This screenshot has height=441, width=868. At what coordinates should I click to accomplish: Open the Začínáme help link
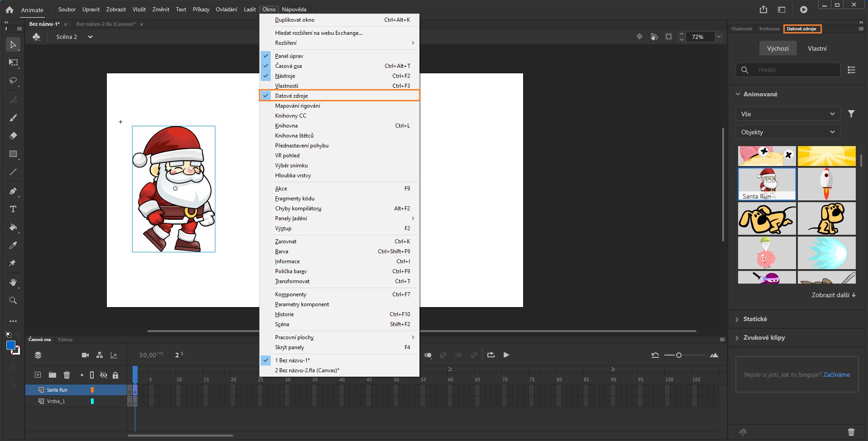(x=836, y=375)
